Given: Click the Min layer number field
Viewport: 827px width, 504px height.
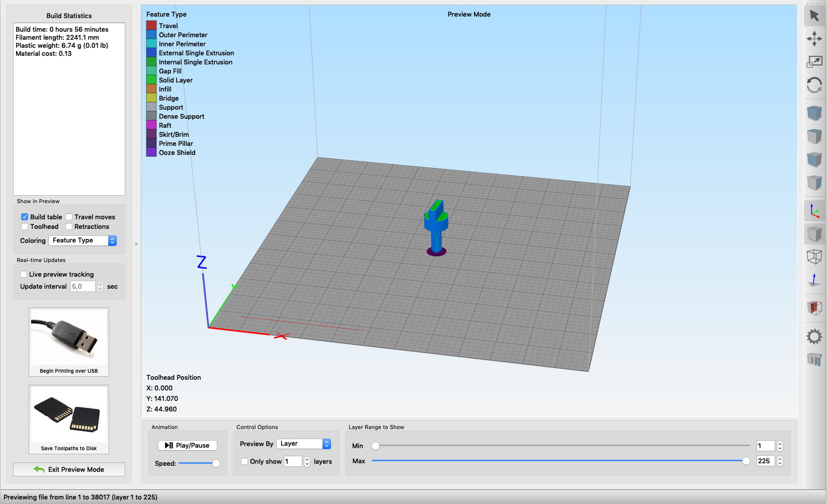Looking at the screenshot, I should pyautogui.click(x=766, y=446).
